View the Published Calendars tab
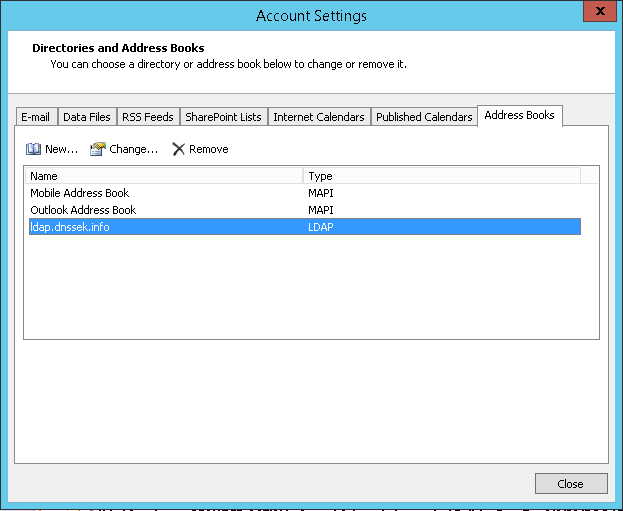Viewport: 623px width, 511px height. (x=424, y=117)
